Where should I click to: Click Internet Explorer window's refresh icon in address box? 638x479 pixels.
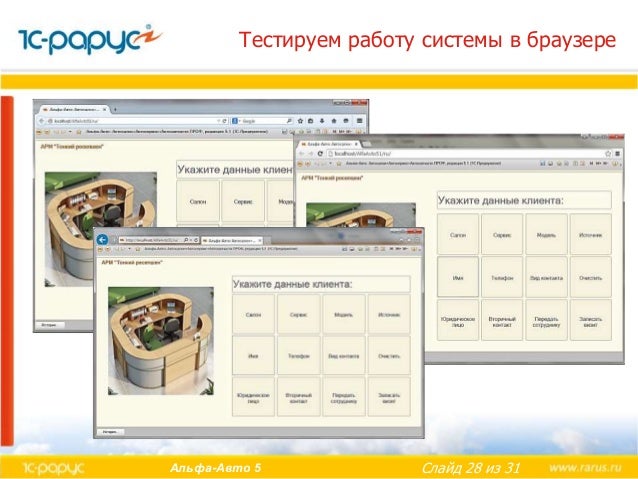click(x=196, y=240)
